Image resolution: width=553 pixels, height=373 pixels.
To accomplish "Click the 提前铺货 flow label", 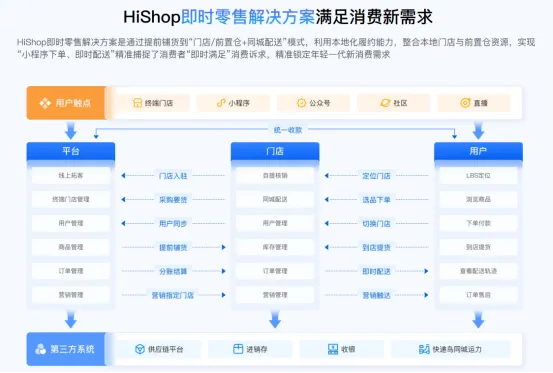I will coord(173,247).
